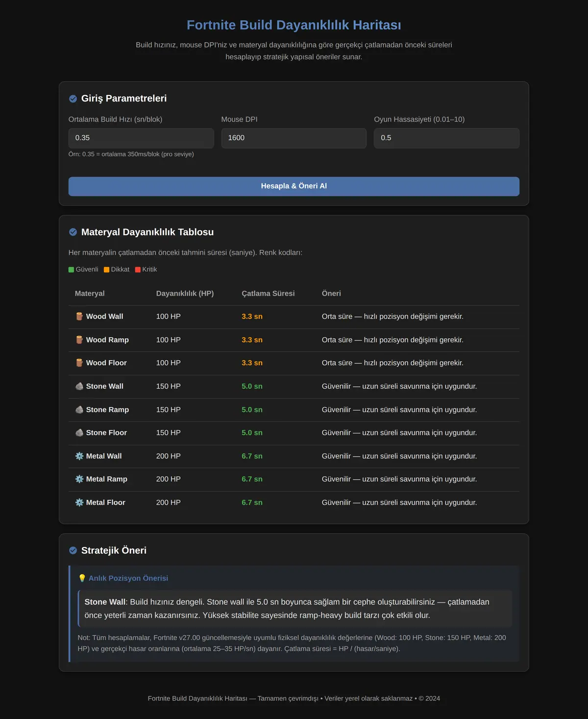This screenshot has width=588, height=719.
Task: Click the Dayanıklılık (HP) column header
Action: pos(185,294)
